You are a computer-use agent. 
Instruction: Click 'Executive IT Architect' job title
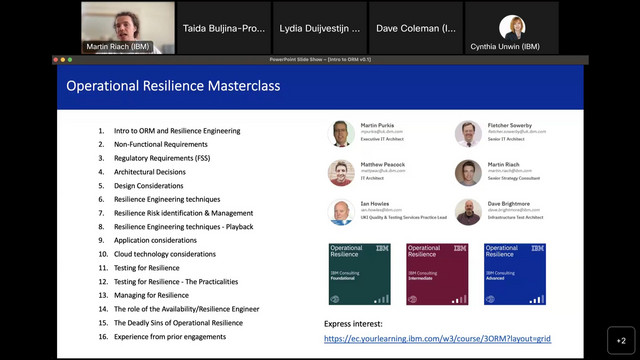coord(382,139)
